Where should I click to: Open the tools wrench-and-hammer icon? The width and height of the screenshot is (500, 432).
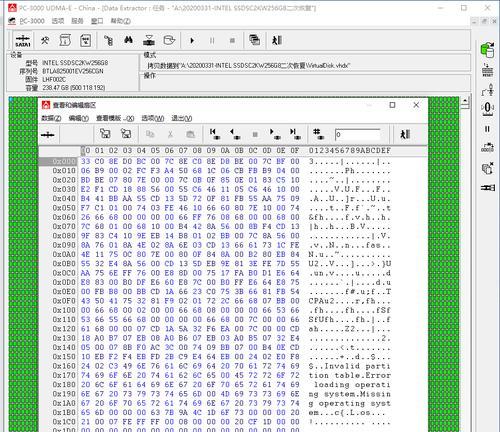point(45,41)
